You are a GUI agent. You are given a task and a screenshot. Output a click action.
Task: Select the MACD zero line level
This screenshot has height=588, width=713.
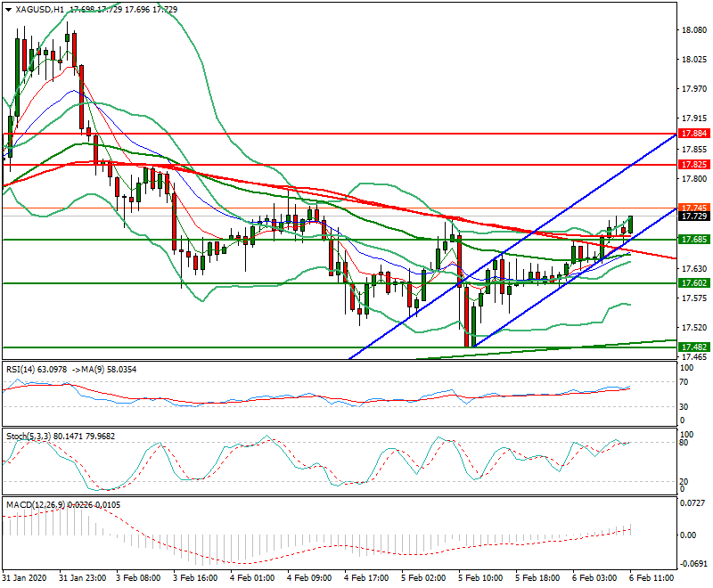[356, 533]
